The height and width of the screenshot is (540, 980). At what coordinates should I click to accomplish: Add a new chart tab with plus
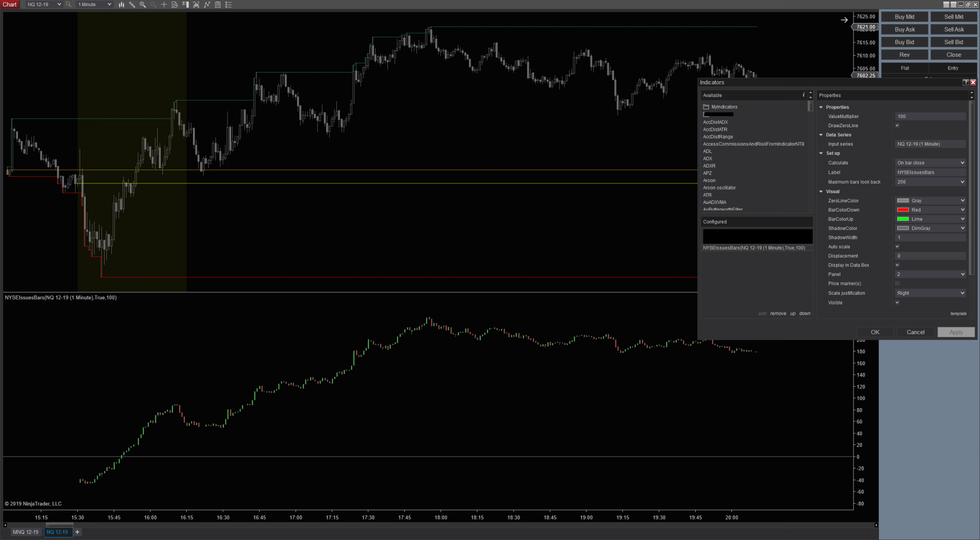click(x=78, y=532)
